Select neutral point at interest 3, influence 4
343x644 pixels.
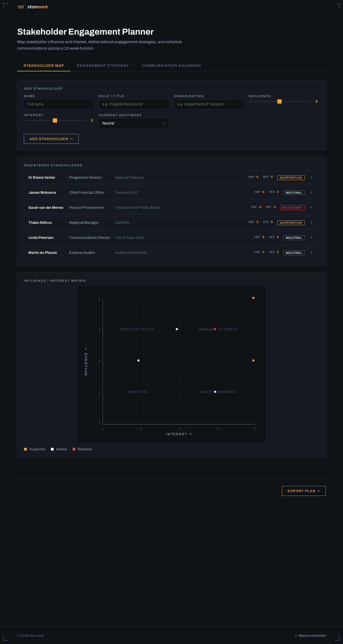coord(177,329)
